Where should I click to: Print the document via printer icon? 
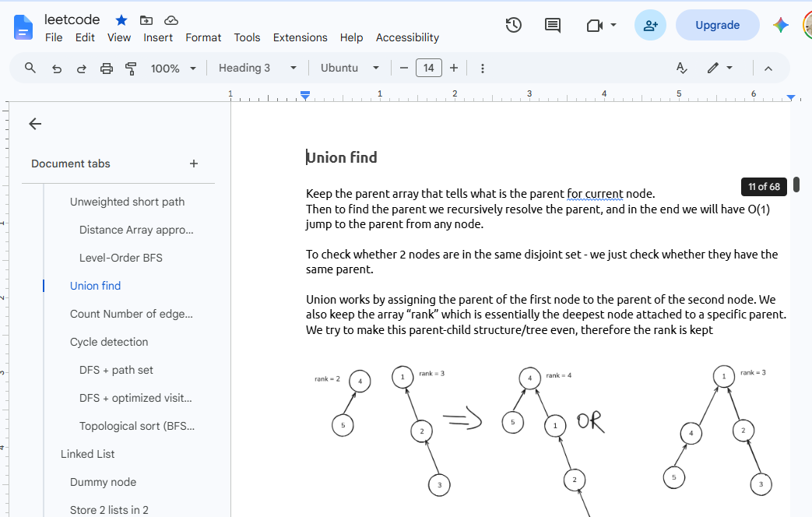[106, 69]
